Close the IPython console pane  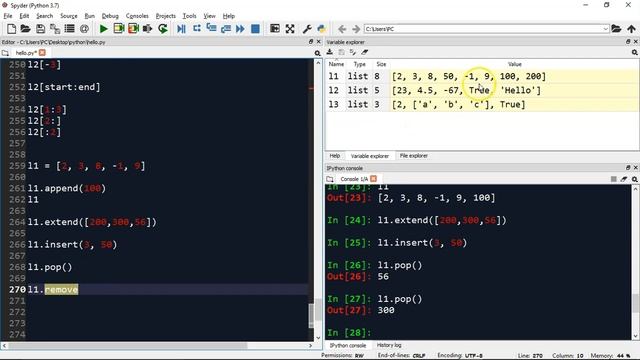(x=635, y=168)
